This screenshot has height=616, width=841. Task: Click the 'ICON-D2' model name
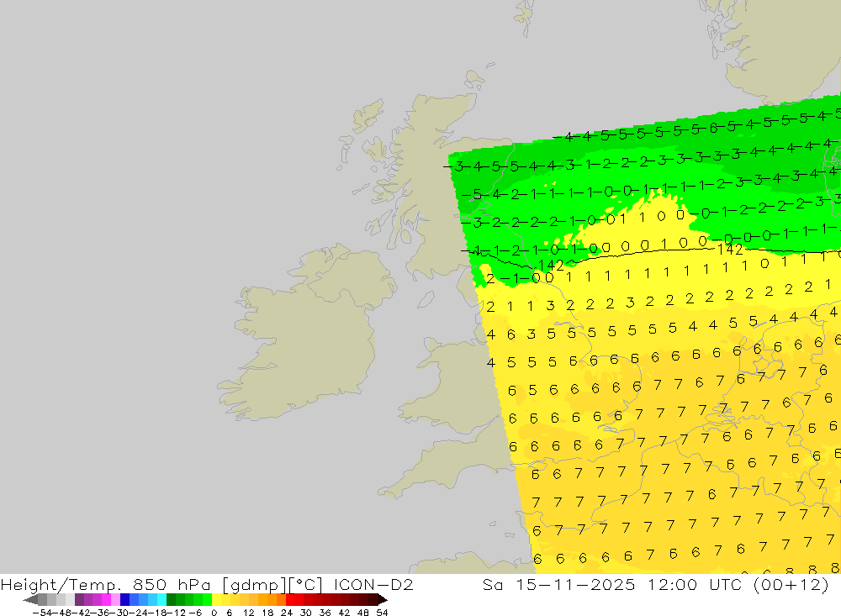373,584
